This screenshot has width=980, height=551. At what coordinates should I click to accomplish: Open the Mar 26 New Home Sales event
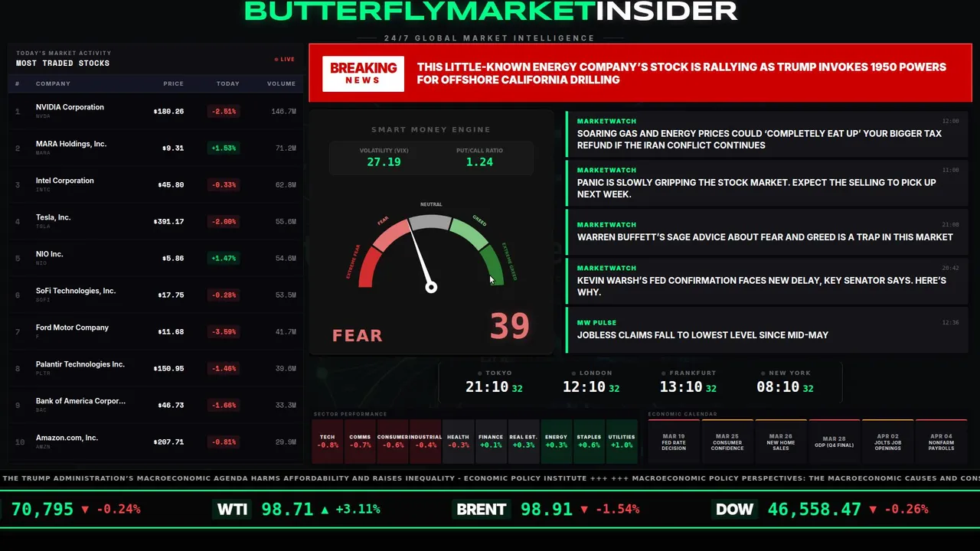[781, 442]
